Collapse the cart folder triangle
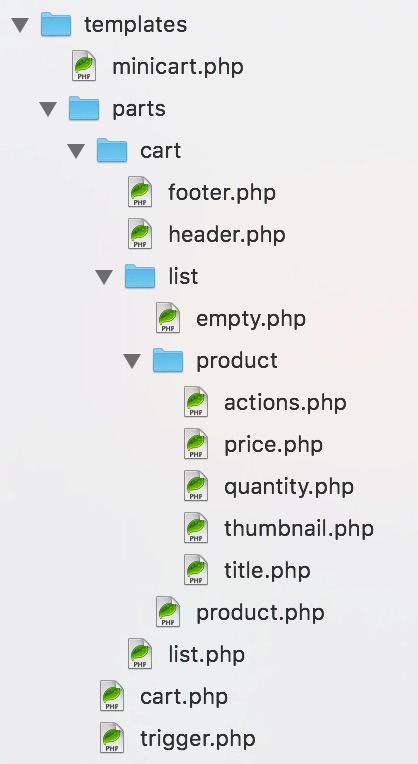 [x=76, y=151]
